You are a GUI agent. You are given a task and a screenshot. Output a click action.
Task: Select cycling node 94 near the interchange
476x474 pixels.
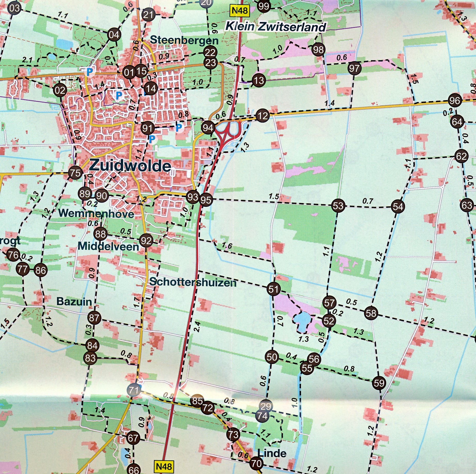208,128
